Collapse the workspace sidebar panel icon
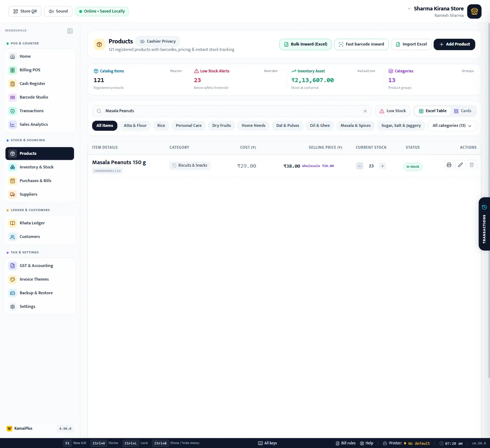The width and height of the screenshot is (490, 448). click(x=70, y=31)
